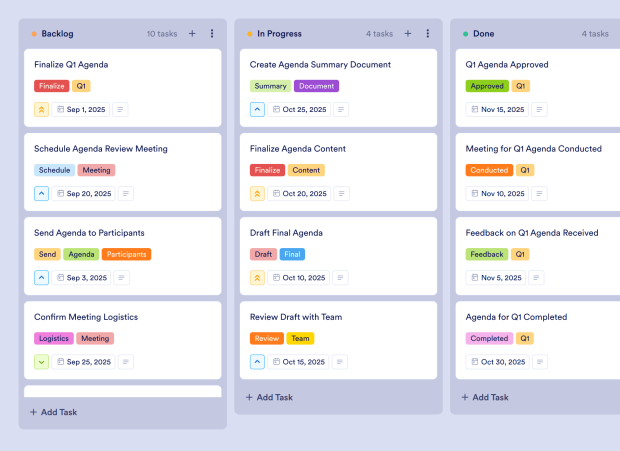
Task: Click description icon on Review Draft with Team
Action: 342,362
